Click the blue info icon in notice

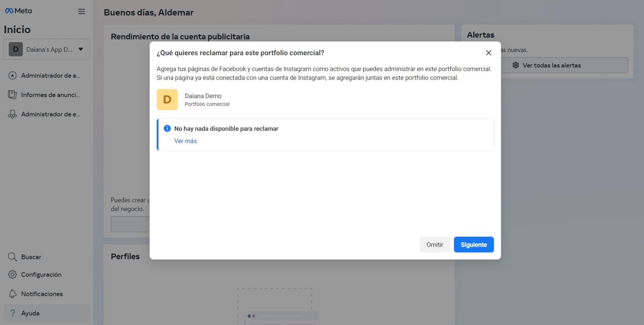click(167, 129)
